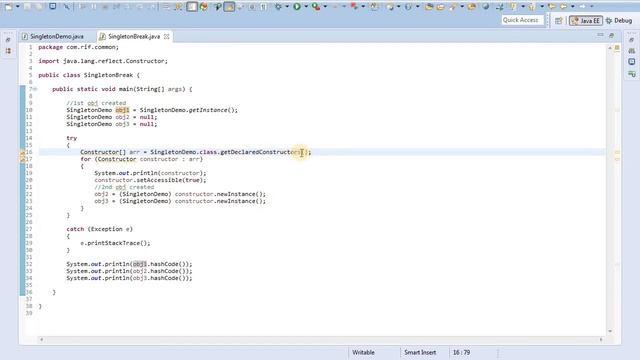The height and width of the screenshot is (360, 640).
Task: Click the Open Perspective icon
Action: pyautogui.click(x=559, y=20)
